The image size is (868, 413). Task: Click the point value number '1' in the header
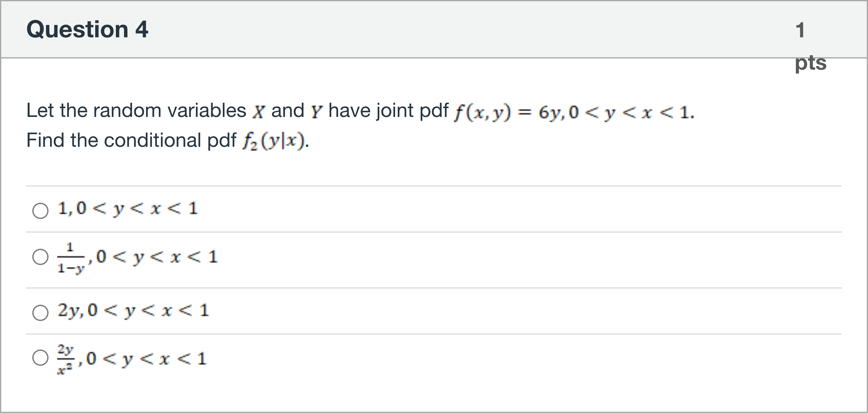click(x=800, y=30)
